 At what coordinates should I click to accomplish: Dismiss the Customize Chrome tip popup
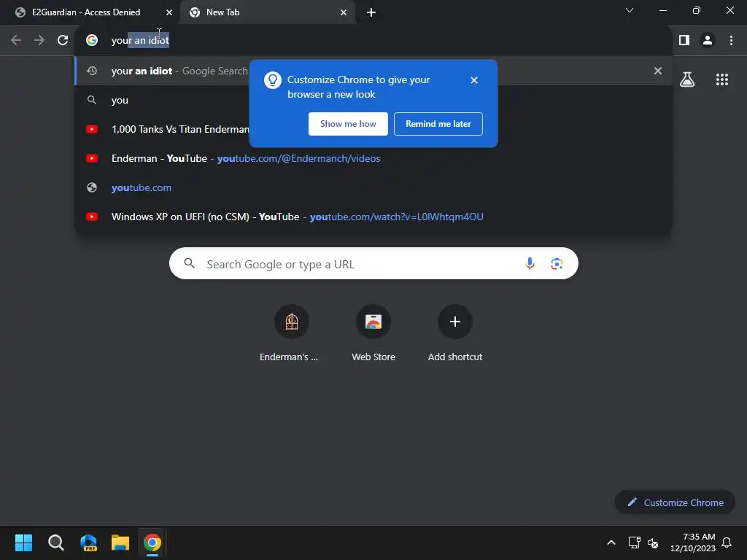pyautogui.click(x=474, y=80)
